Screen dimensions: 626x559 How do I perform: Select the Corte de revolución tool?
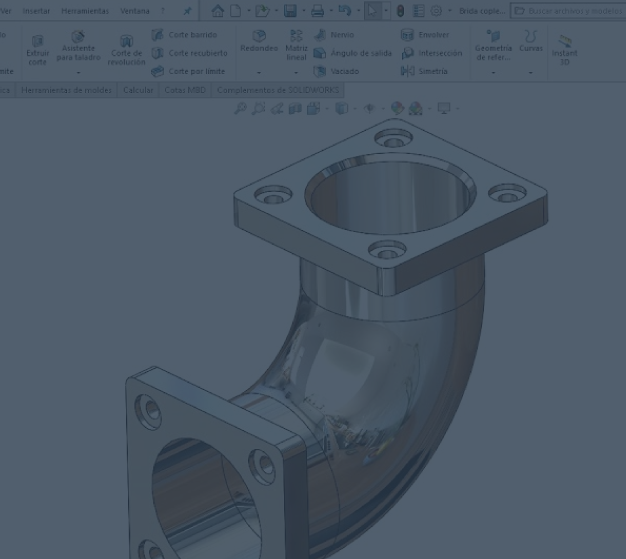click(x=126, y=50)
